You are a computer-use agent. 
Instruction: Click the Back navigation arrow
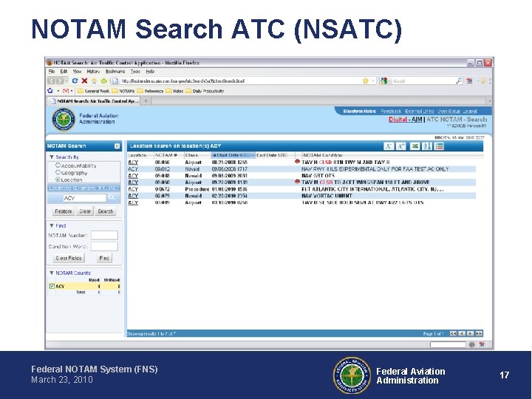coord(51,81)
